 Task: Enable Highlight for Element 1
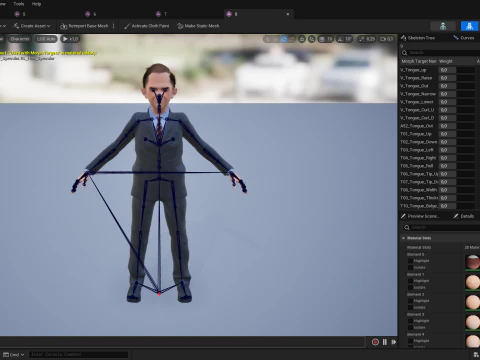click(x=410, y=281)
